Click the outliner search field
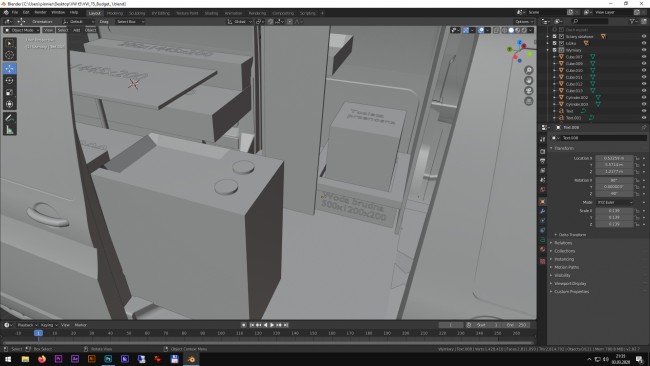Viewport: 650px width, 366px height. pos(590,21)
